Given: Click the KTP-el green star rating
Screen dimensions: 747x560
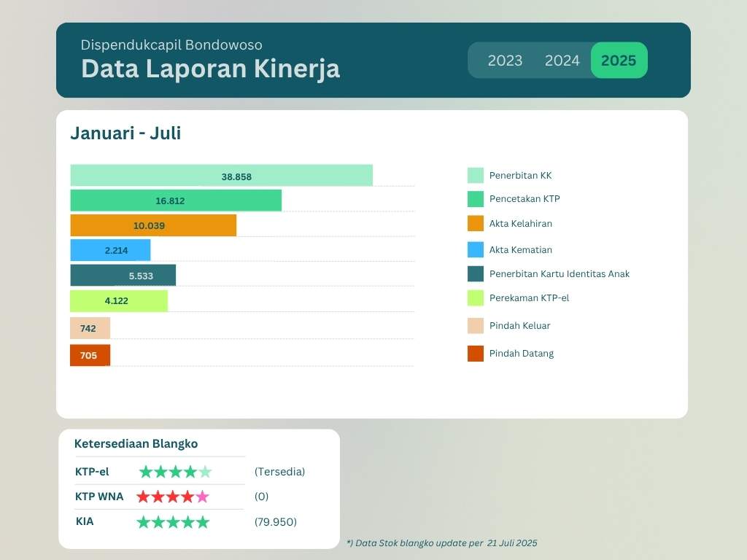Looking at the screenshot, I should [175, 472].
